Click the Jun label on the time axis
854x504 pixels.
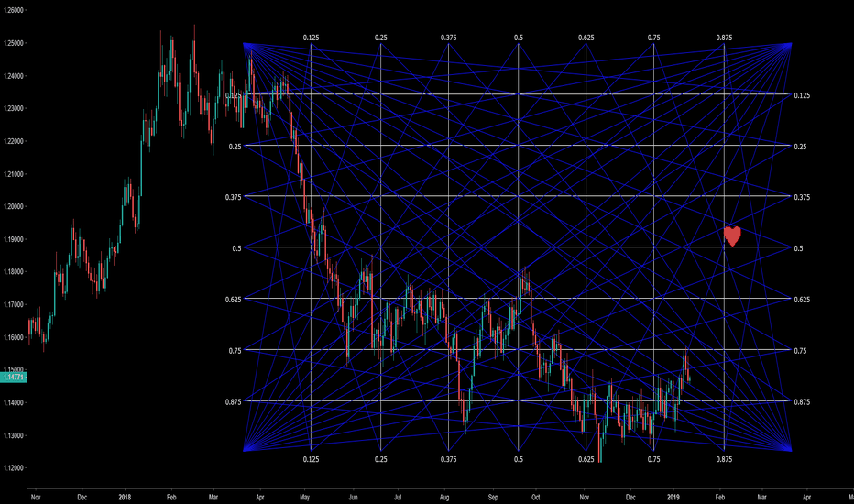pyautogui.click(x=353, y=497)
